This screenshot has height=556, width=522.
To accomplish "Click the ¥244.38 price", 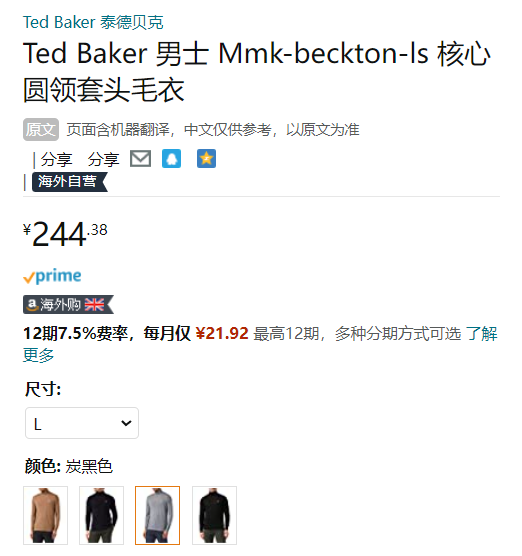I will (65, 234).
